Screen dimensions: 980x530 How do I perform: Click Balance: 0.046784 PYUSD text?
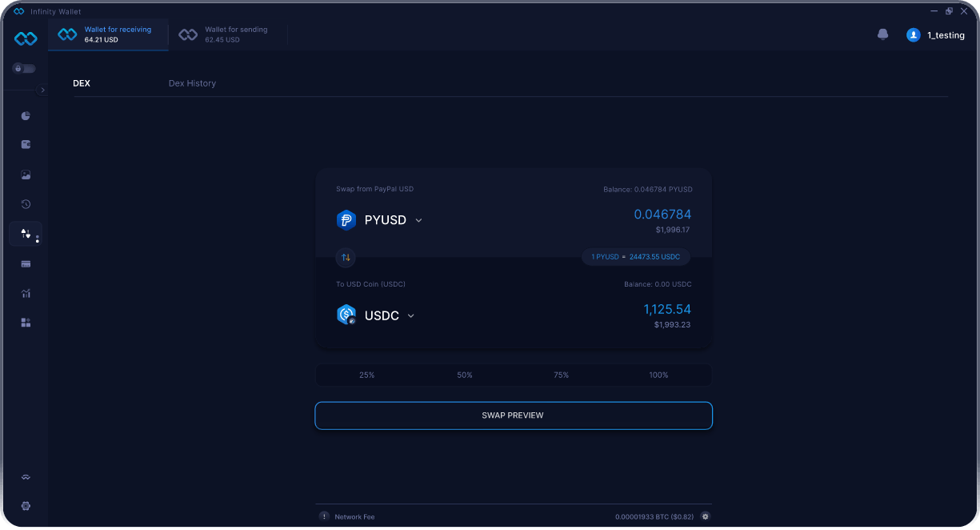click(648, 190)
